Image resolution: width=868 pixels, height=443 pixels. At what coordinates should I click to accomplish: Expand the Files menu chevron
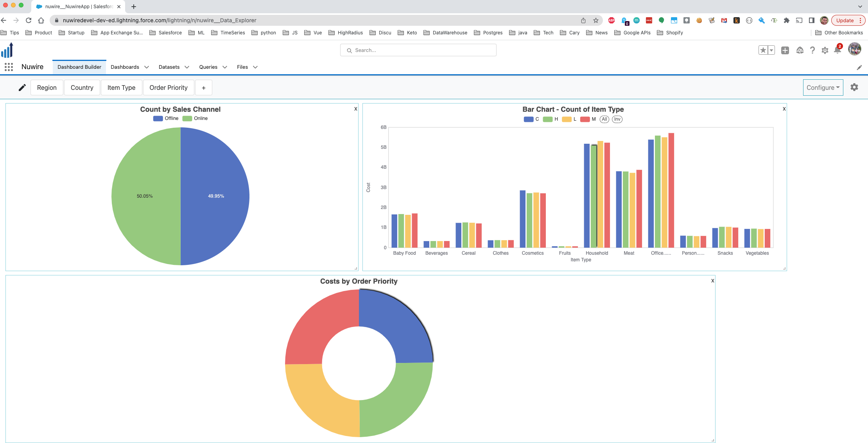point(255,67)
